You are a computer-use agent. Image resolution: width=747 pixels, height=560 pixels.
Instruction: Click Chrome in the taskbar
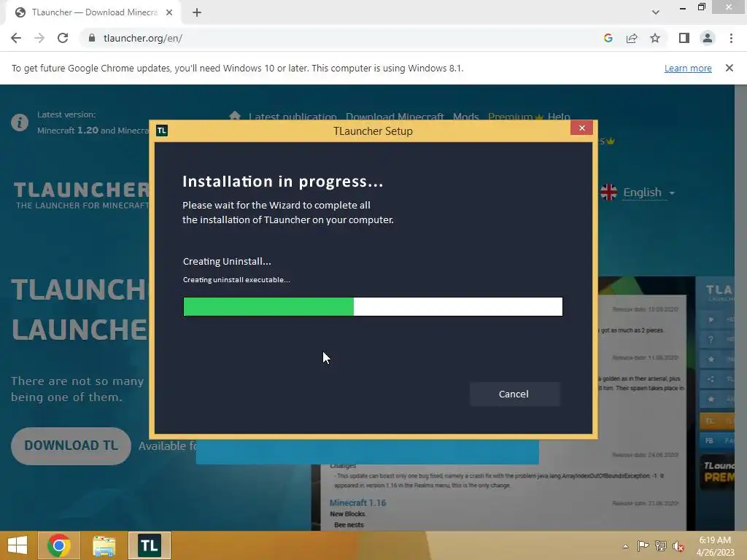(x=59, y=545)
